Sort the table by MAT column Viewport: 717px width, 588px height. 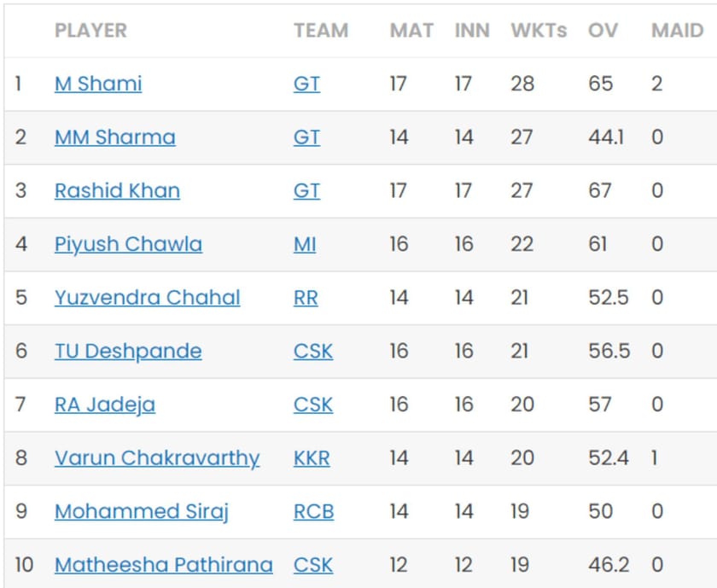point(411,31)
